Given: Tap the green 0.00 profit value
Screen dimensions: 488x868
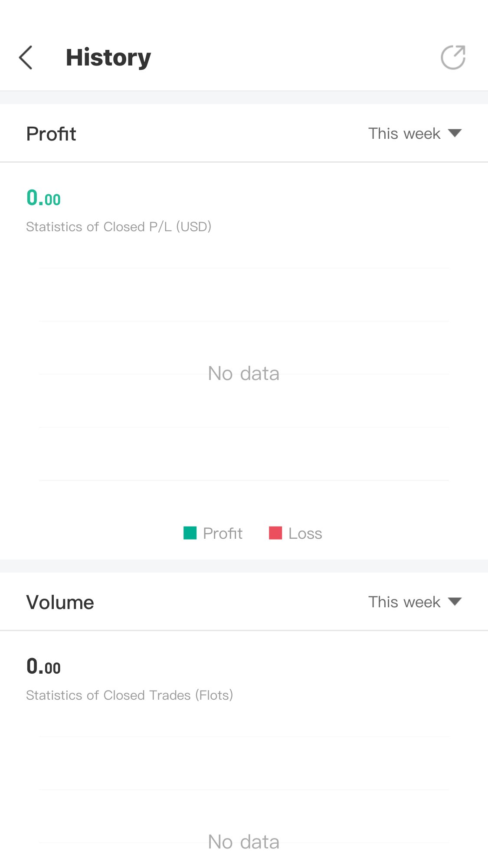Looking at the screenshot, I should coord(43,198).
